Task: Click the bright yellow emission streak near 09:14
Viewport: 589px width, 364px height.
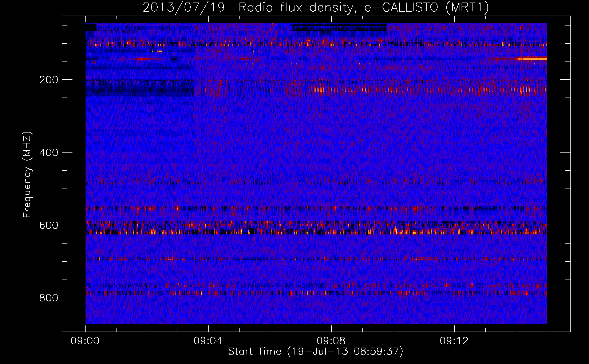Action: 531,59
